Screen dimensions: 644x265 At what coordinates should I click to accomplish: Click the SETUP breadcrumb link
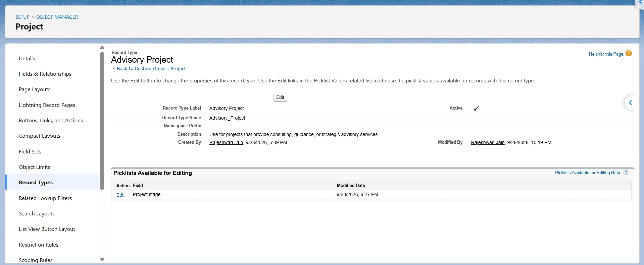[x=22, y=17]
